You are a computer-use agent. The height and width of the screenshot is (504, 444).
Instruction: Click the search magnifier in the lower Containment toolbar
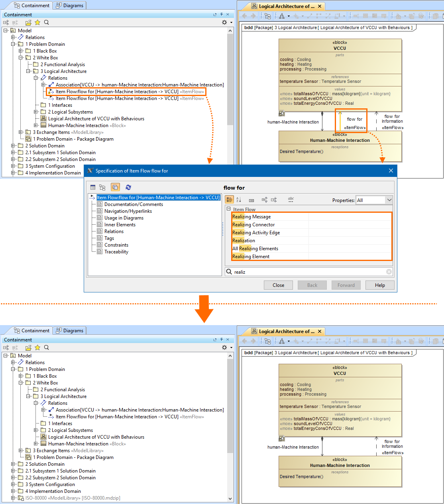click(47, 348)
